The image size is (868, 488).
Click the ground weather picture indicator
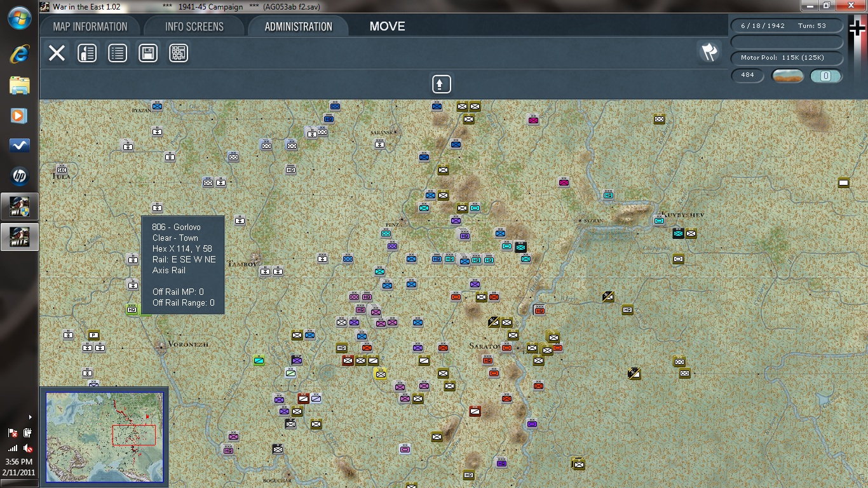(788, 76)
